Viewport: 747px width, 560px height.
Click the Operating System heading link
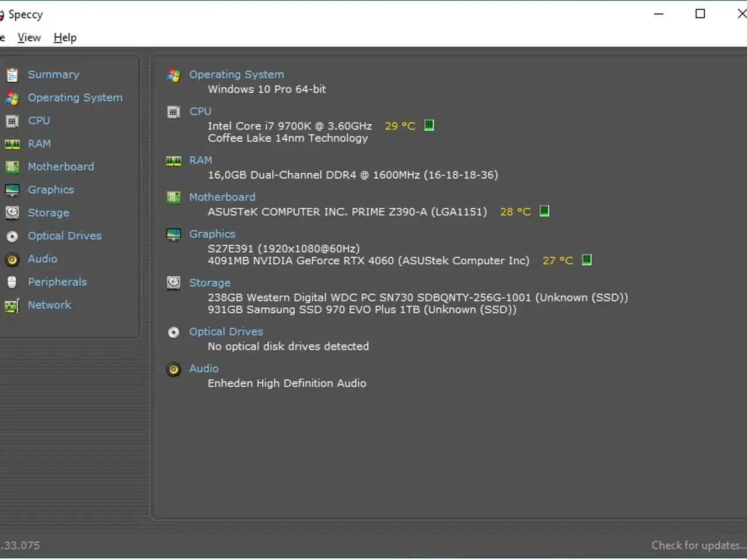coord(236,75)
